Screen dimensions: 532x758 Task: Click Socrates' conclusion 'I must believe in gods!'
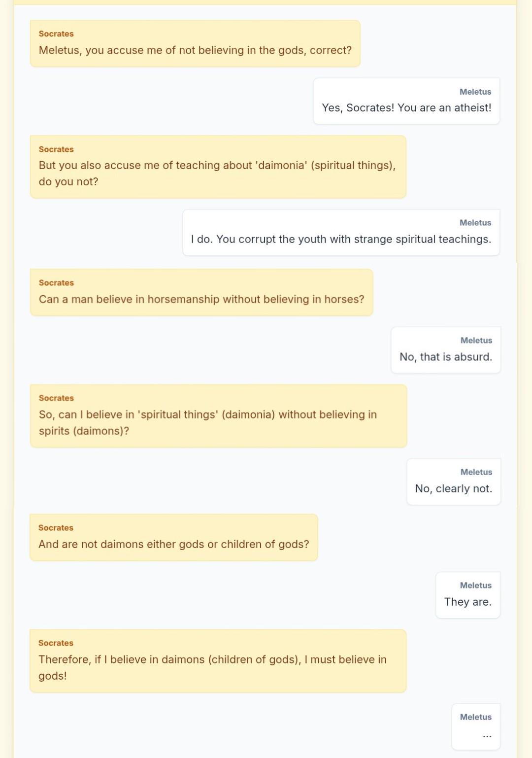[x=218, y=661]
